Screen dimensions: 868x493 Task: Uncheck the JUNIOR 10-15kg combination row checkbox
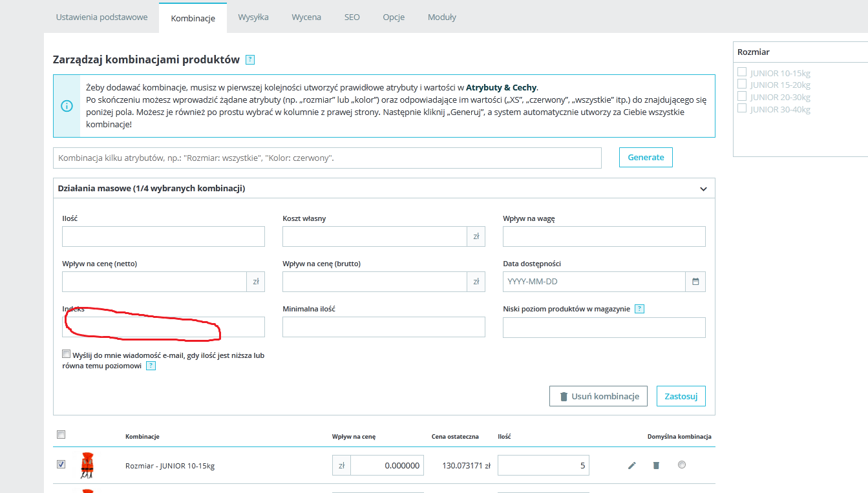click(61, 464)
